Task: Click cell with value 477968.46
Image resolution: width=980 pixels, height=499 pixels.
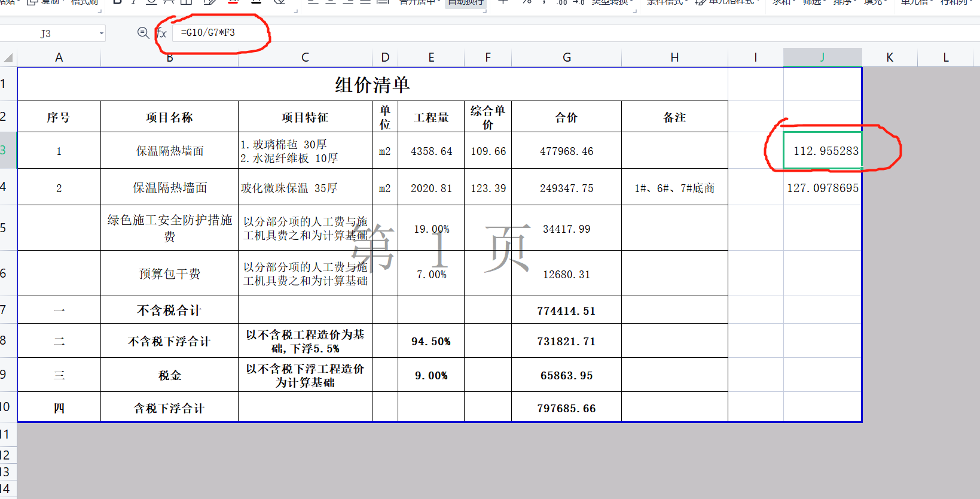Action: coord(567,151)
